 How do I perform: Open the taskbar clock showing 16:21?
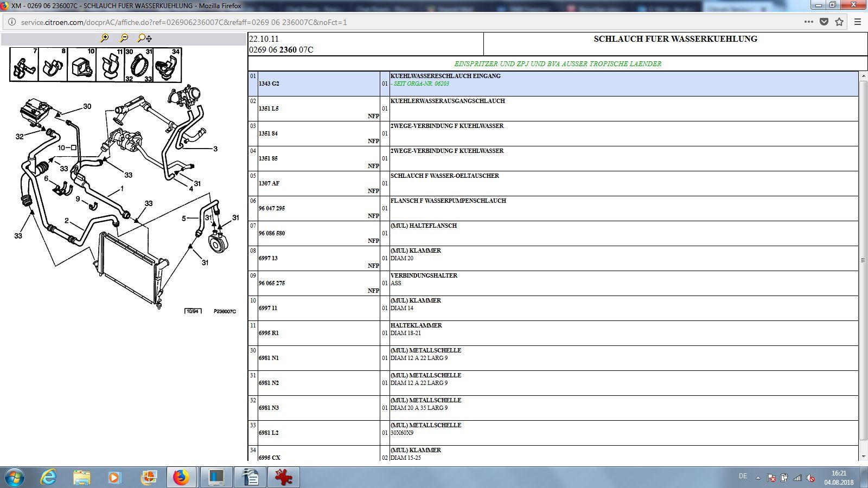pos(839,477)
